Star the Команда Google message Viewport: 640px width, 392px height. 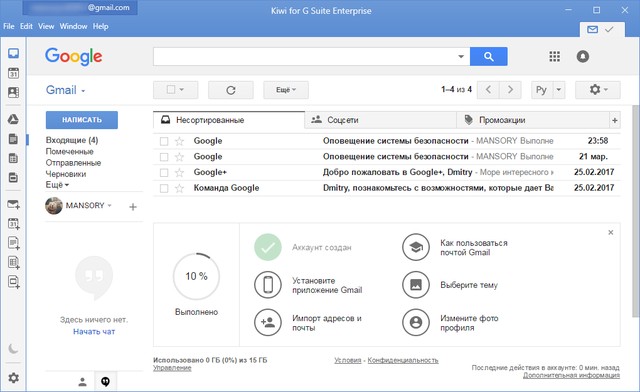[179, 188]
